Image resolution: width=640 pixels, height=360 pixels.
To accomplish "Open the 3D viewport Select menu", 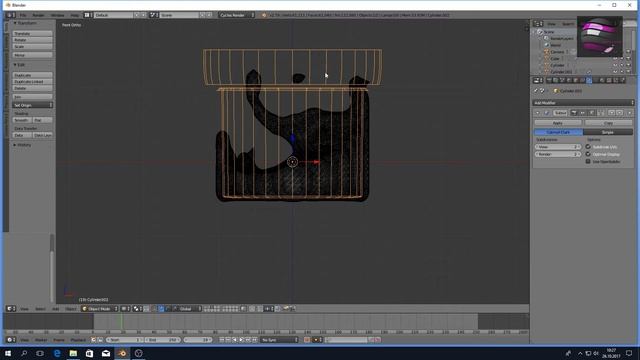I will coord(40,309).
